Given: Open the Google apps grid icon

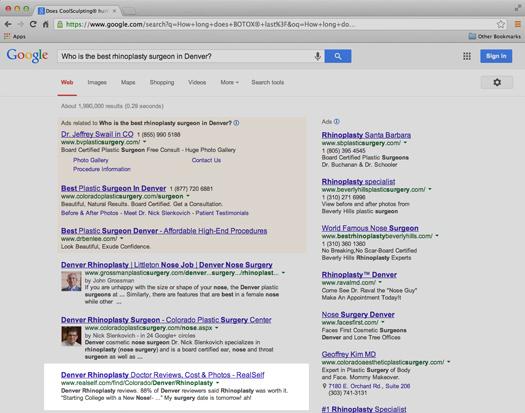Looking at the screenshot, I should click(467, 56).
